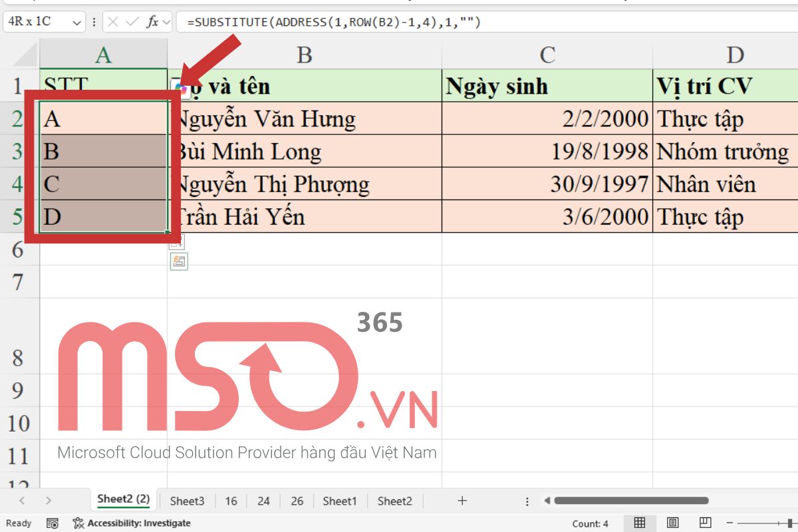Switch to the Sheet1 tab
The image size is (798, 532).
click(x=340, y=501)
